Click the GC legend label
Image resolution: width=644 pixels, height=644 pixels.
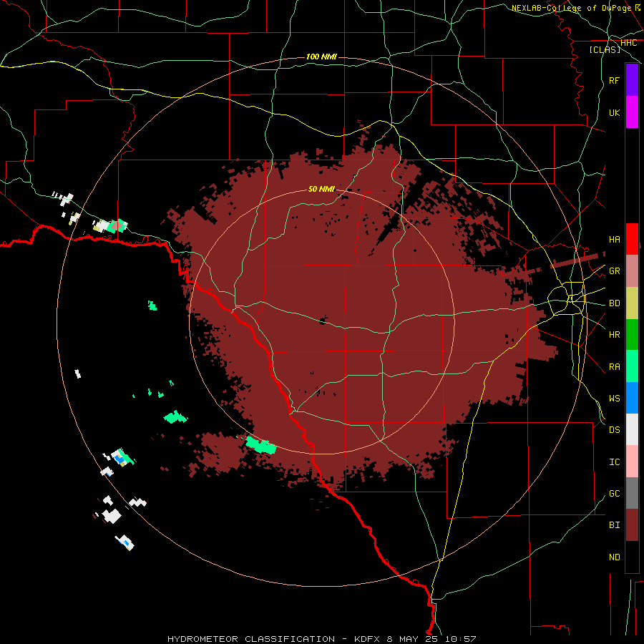614,494
